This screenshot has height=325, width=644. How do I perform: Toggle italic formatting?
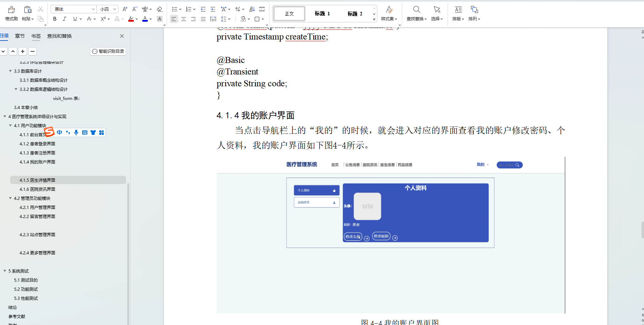point(64,19)
